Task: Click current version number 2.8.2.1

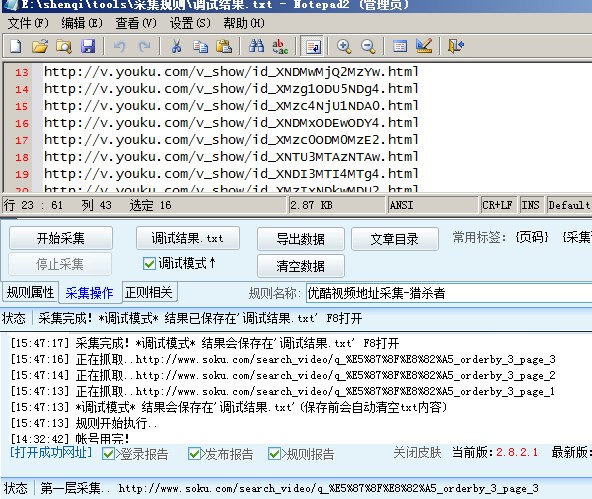Action: 517,452
